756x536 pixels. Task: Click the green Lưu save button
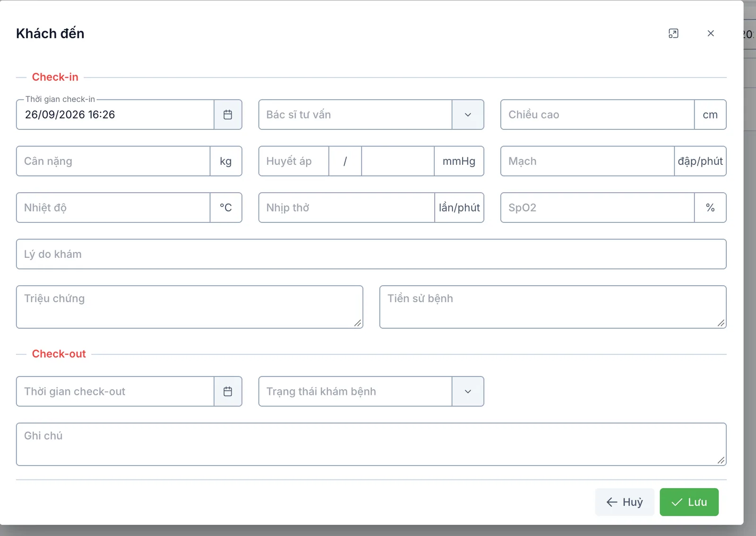tap(689, 502)
